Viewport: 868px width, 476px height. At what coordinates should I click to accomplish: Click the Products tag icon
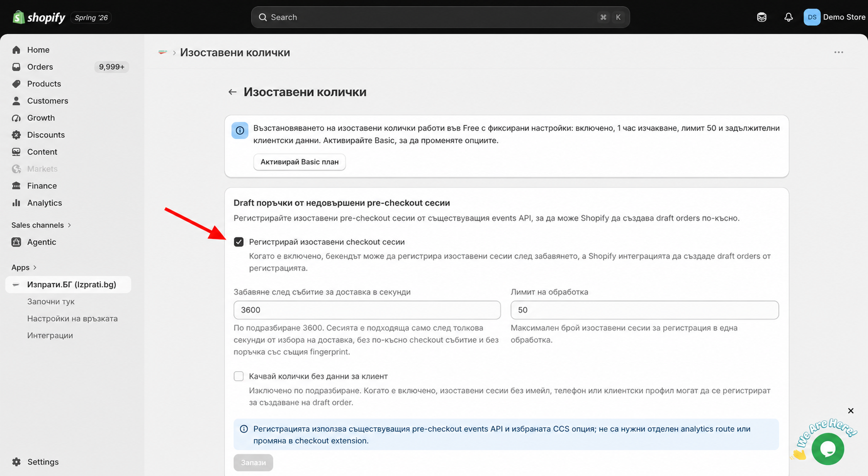click(x=16, y=84)
